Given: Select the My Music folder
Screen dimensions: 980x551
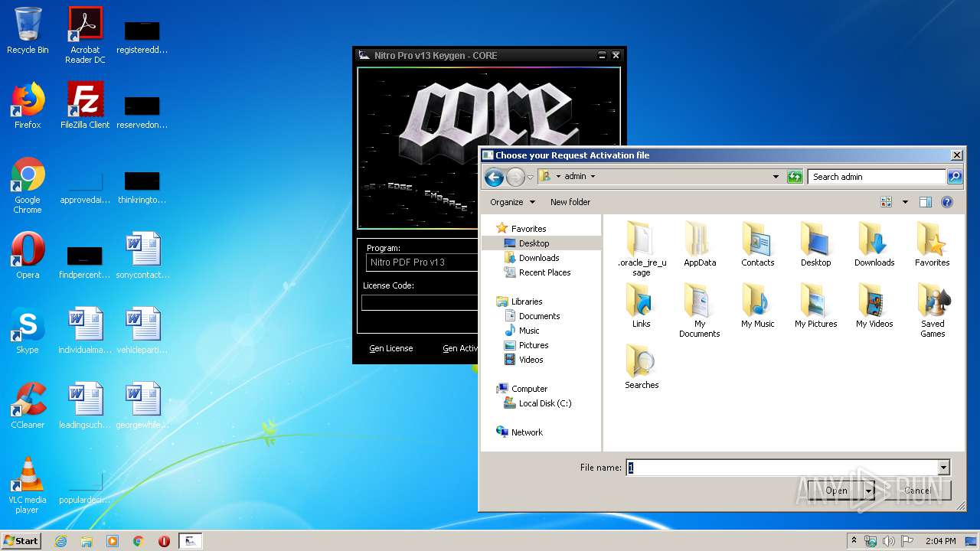Looking at the screenshot, I should pos(758,305).
